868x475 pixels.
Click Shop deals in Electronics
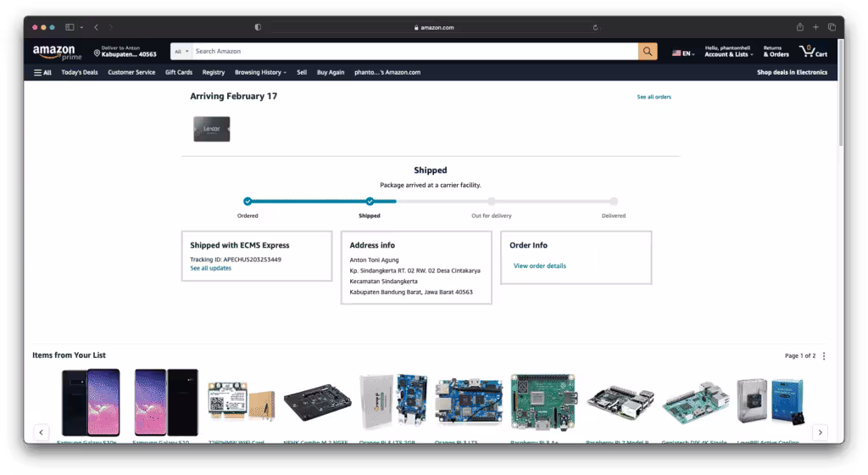click(793, 73)
